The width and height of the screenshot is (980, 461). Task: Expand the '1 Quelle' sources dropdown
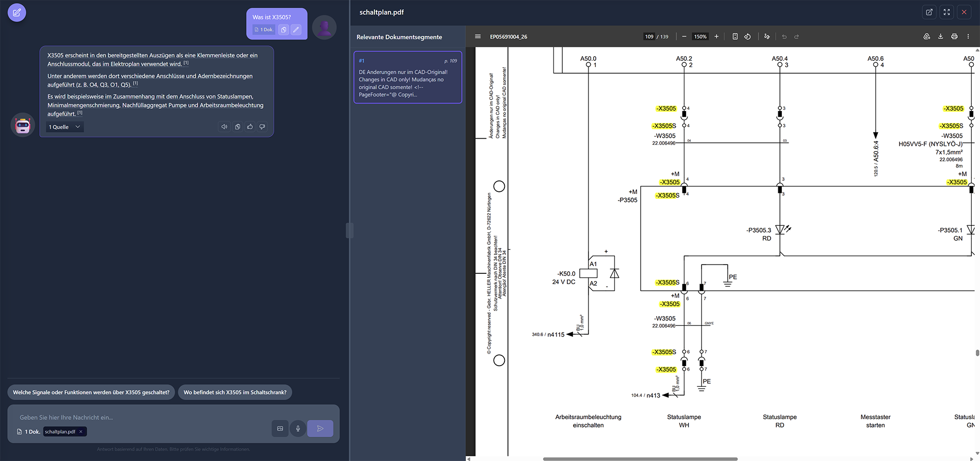[x=64, y=127]
